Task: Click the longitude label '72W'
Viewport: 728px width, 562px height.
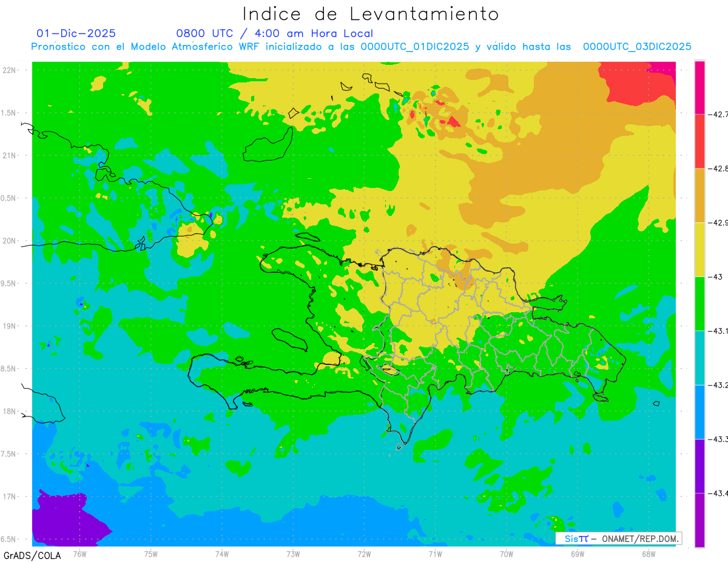Action: (364, 554)
